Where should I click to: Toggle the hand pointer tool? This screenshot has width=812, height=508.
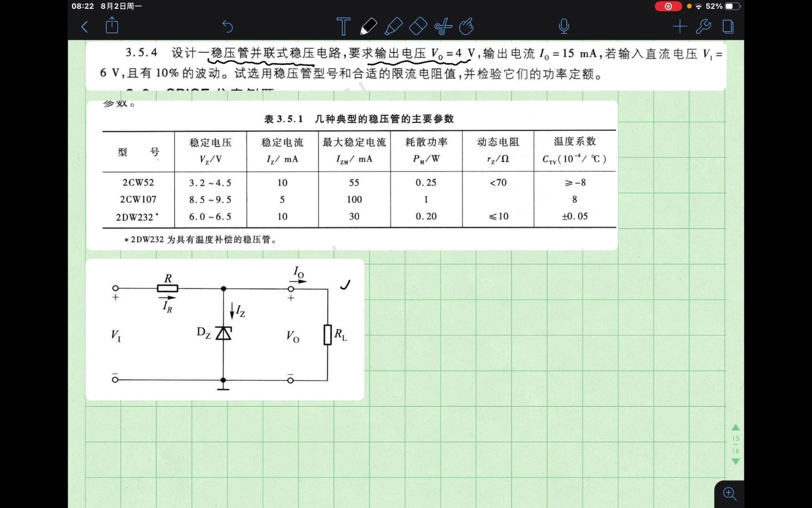(x=466, y=27)
